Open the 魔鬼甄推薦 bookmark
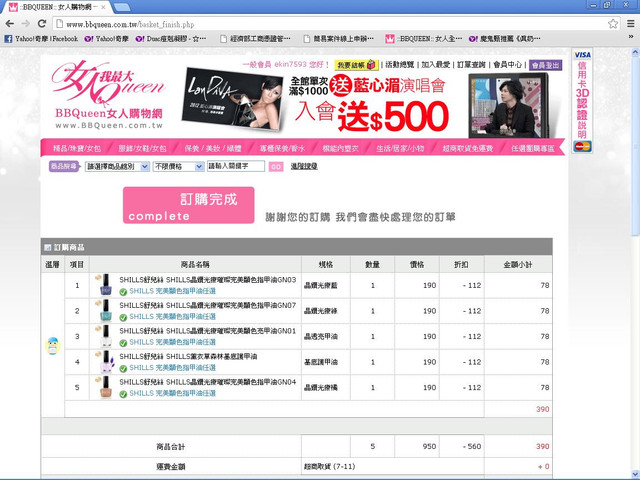 pyautogui.click(x=504, y=39)
